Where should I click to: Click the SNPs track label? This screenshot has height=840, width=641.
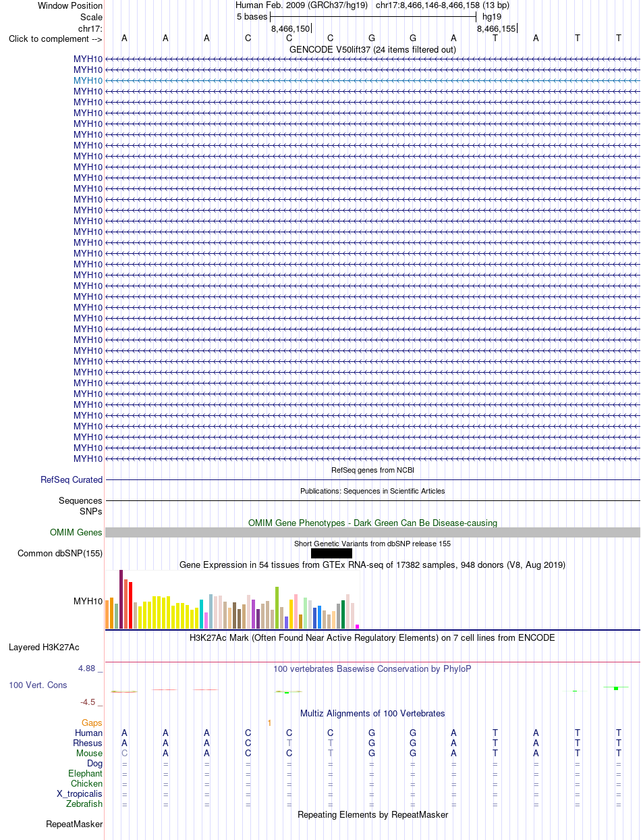[91, 511]
